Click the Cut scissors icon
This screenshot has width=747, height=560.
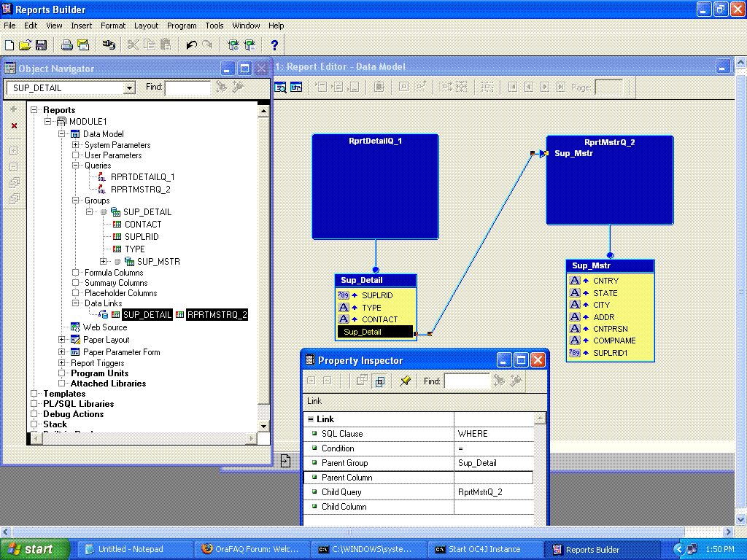pos(133,45)
